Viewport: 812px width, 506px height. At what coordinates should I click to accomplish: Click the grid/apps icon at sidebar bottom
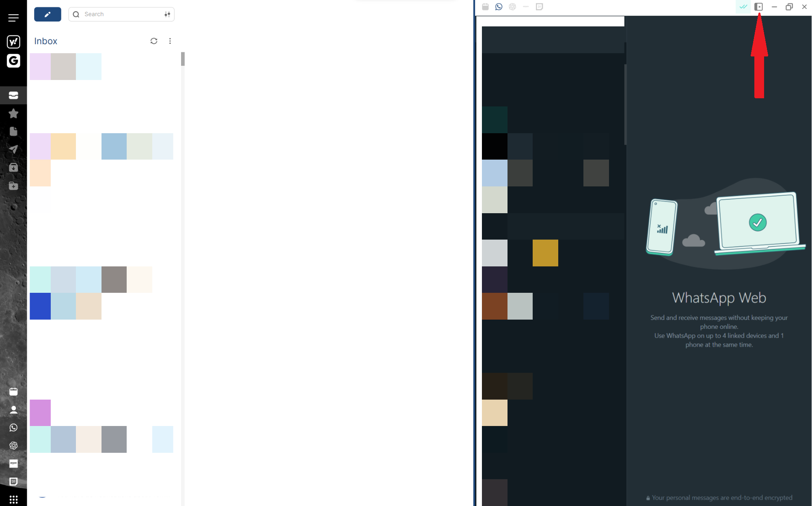pyautogui.click(x=13, y=500)
